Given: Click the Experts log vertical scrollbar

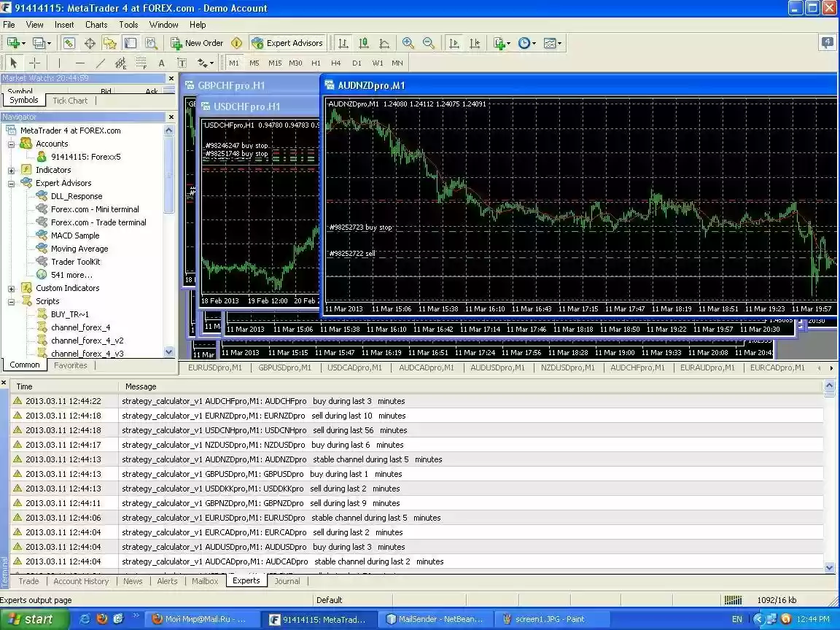Looking at the screenshot, I should (x=830, y=474).
